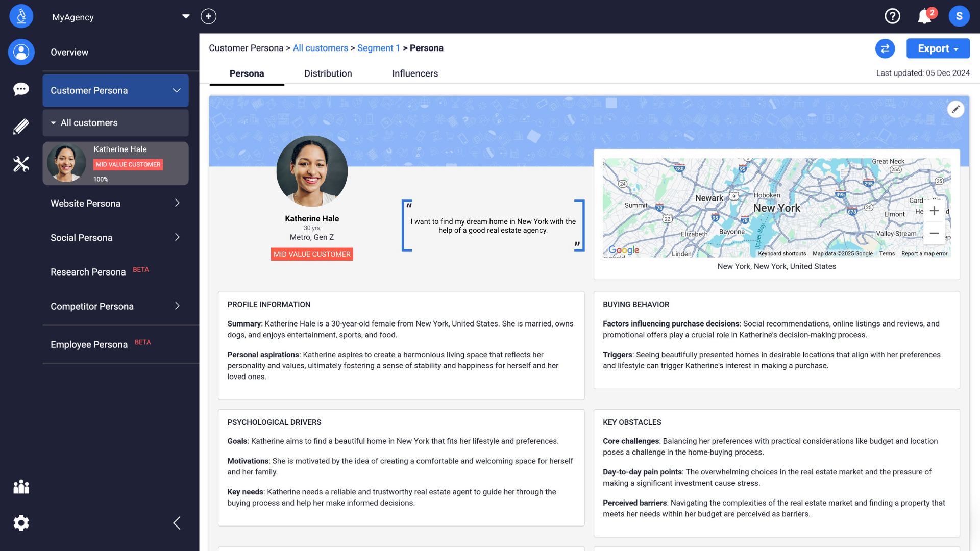
Task: Add new workspace with plus icon
Action: click(208, 16)
